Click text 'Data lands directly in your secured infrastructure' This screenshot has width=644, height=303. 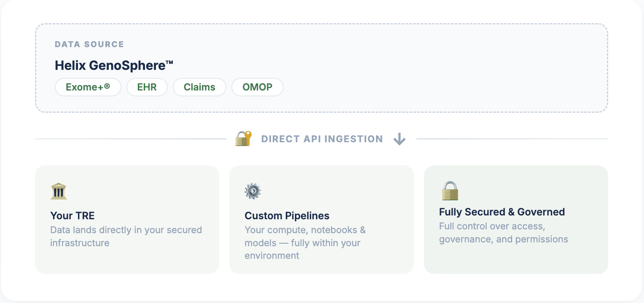pos(126,237)
